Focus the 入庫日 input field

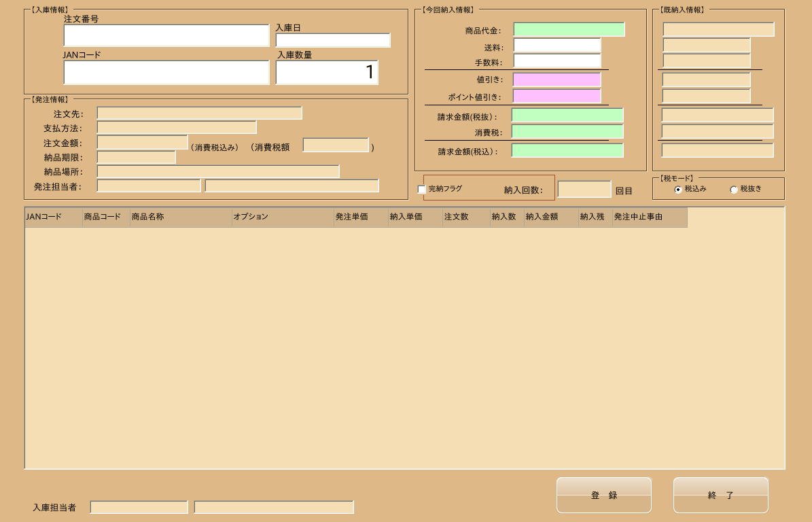pos(333,40)
